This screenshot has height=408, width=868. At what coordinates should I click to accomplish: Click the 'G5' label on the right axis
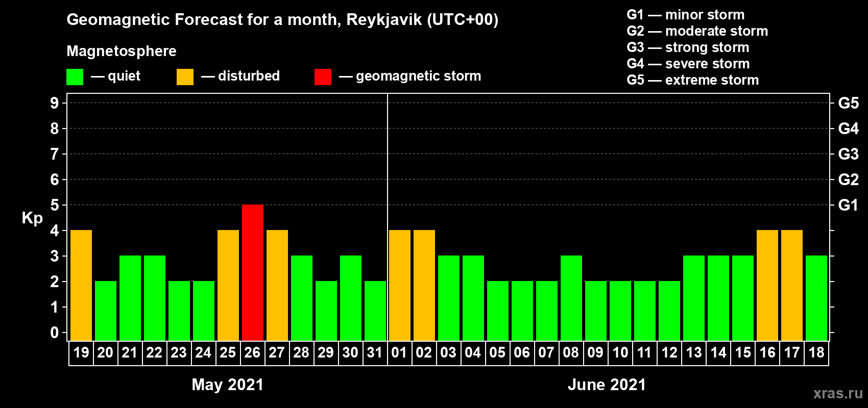click(849, 103)
